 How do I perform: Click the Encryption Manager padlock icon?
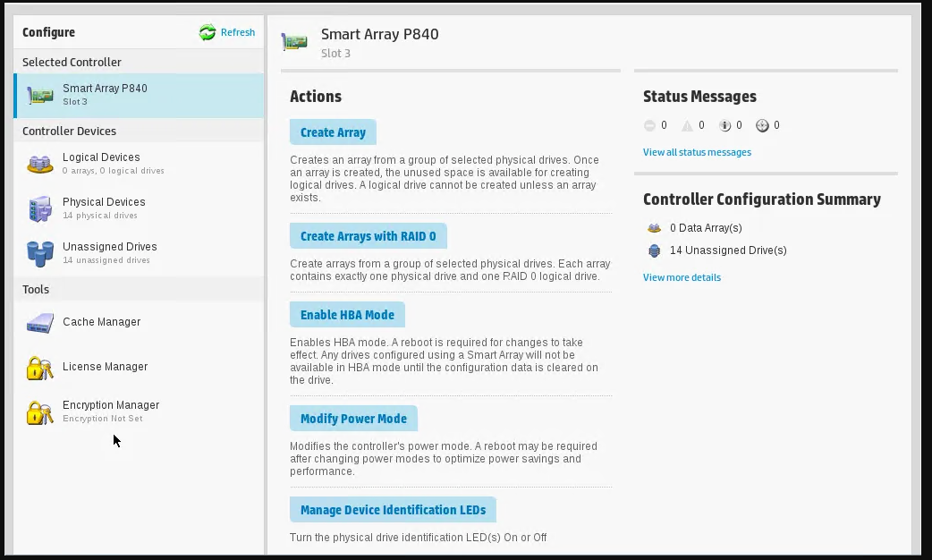(x=40, y=412)
